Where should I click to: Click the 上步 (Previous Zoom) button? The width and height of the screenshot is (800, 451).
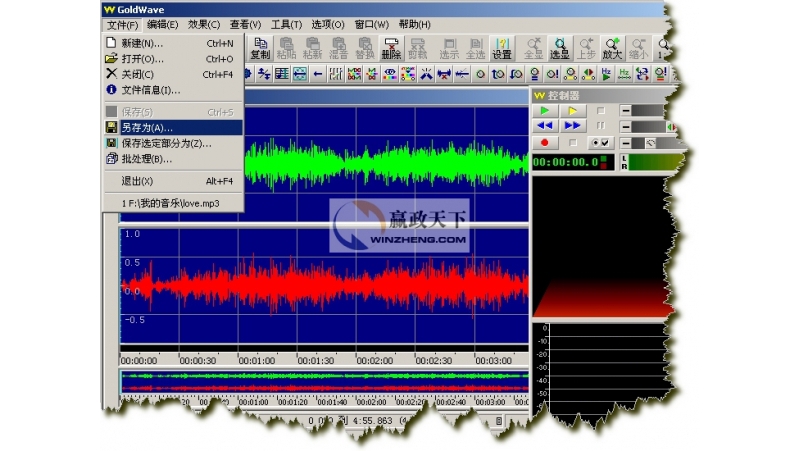tap(586, 48)
